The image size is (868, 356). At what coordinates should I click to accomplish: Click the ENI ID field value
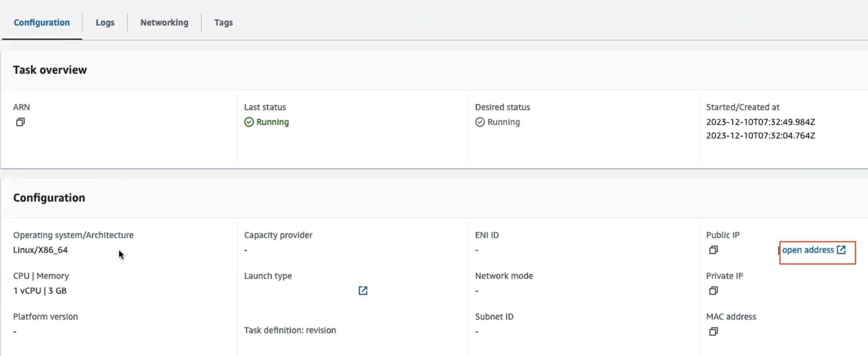[x=477, y=250]
